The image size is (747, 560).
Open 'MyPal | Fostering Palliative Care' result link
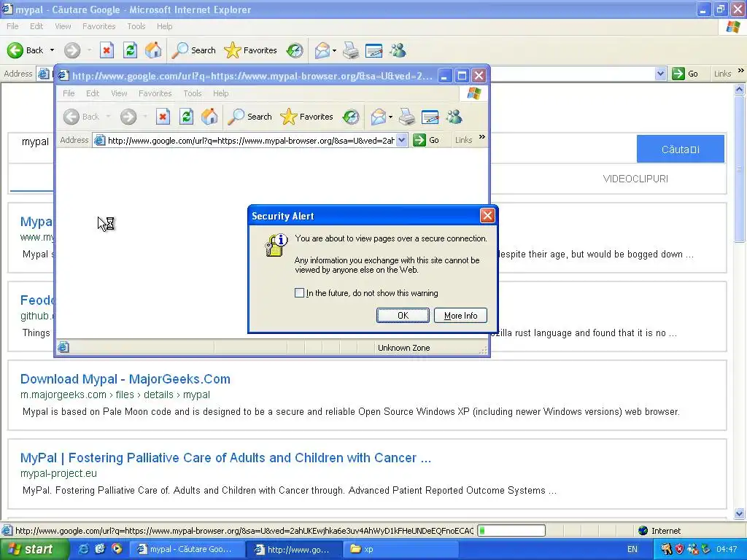[225, 458]
